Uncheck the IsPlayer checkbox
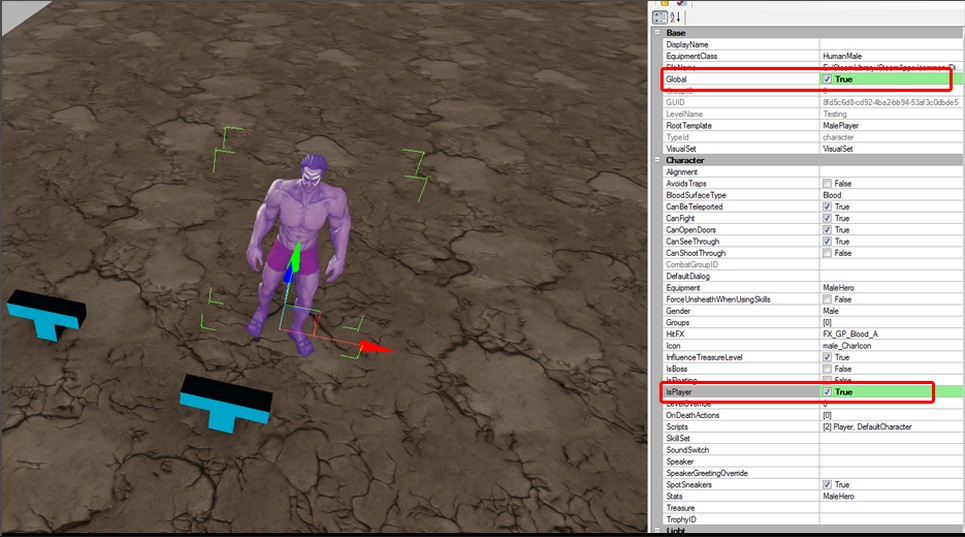This screenshot has width=965, height=537. click(x=827, y=392)
